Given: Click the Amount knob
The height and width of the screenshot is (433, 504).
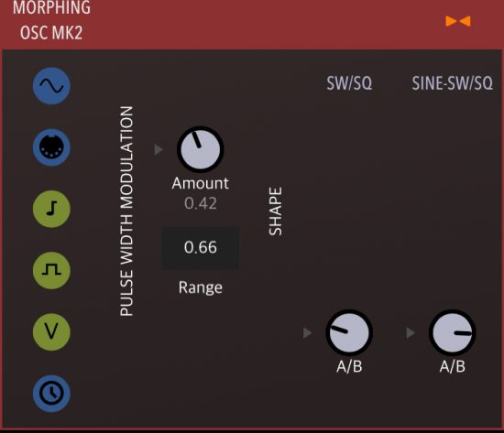Looking at the screenshot, I should point(201,149).
